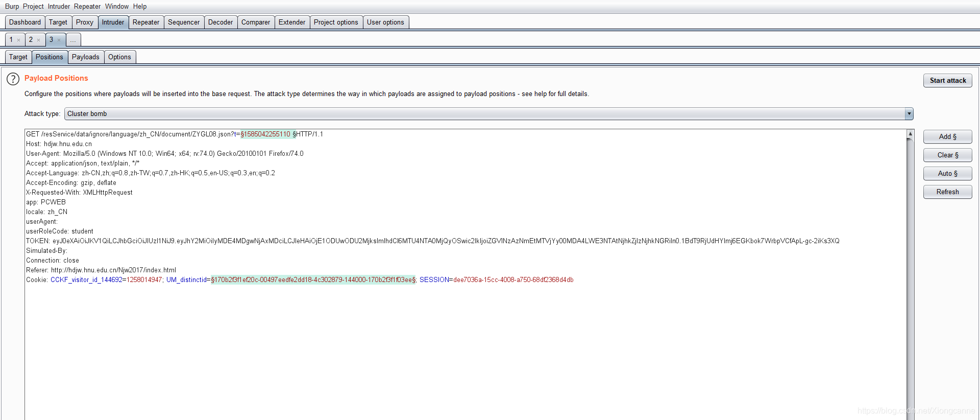Click the userAgent: header line
This screenshot has height=420, width=980.
[x=42, y=222]
